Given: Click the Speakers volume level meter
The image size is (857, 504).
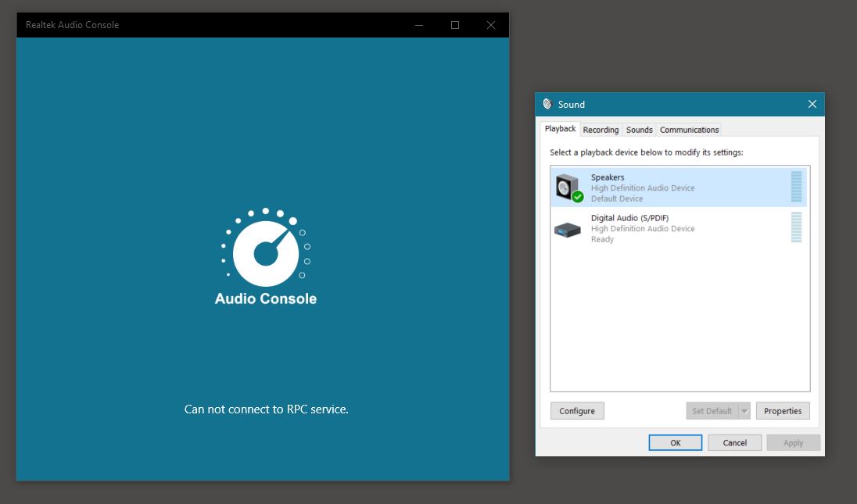Looking at the screenshot, I should (796, 187).
